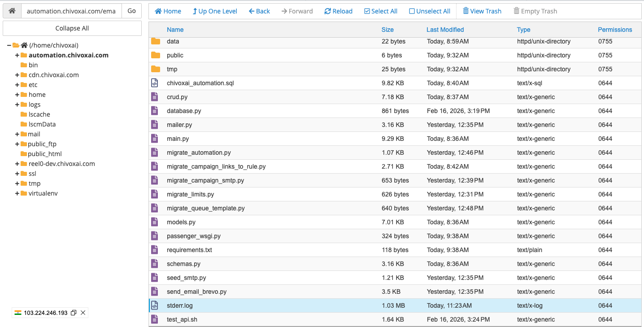Viewport: 644px width, 327px height.
Task: Click the stderr.log file icon
Action: [155, 305]
